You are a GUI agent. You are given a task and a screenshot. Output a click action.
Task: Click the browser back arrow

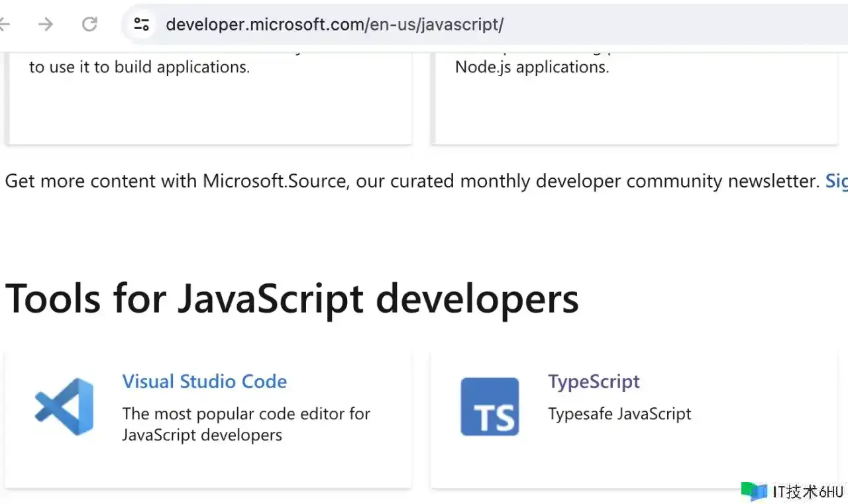[x=4, y=25]
